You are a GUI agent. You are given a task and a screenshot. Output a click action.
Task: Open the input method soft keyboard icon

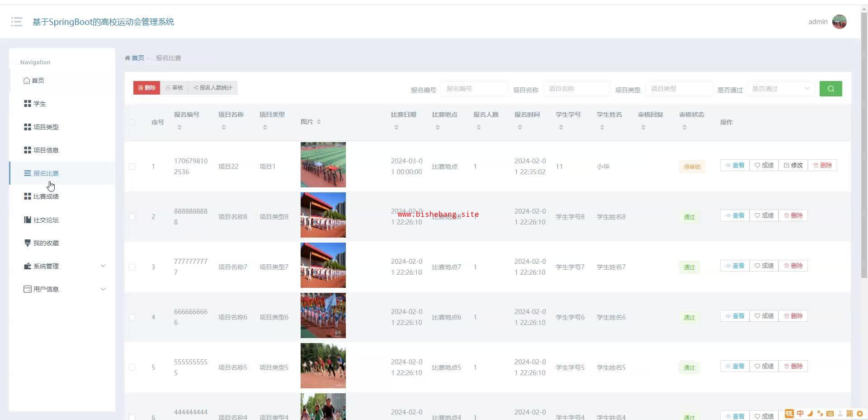(x=830, y=413)
